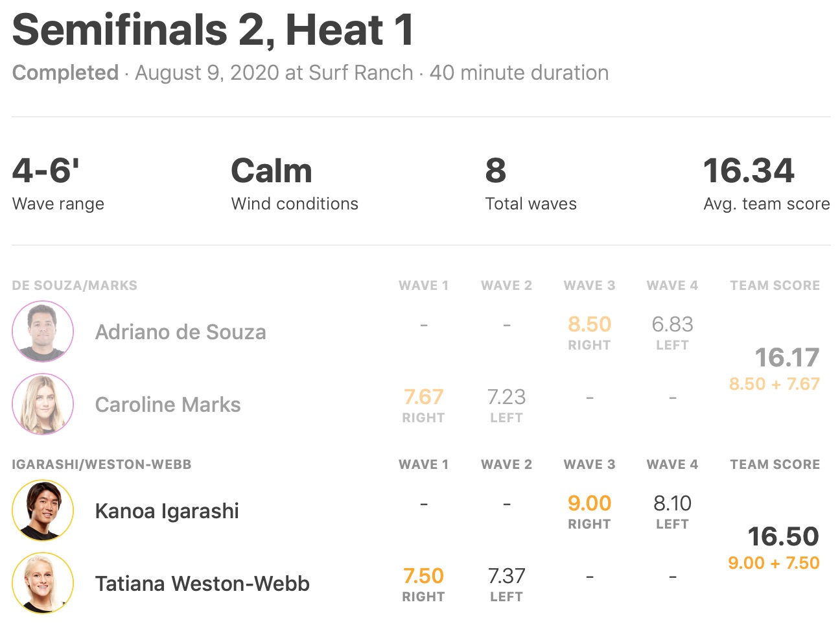Select the Tatiana Weston-Webb name
Viewport: 840px width, 633px height.
tap(202, 584)
